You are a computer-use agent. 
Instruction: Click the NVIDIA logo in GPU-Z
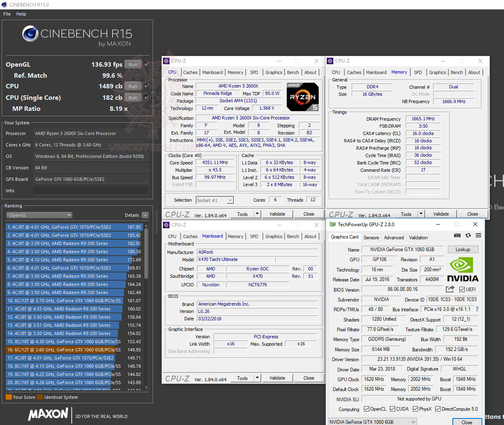463,270
